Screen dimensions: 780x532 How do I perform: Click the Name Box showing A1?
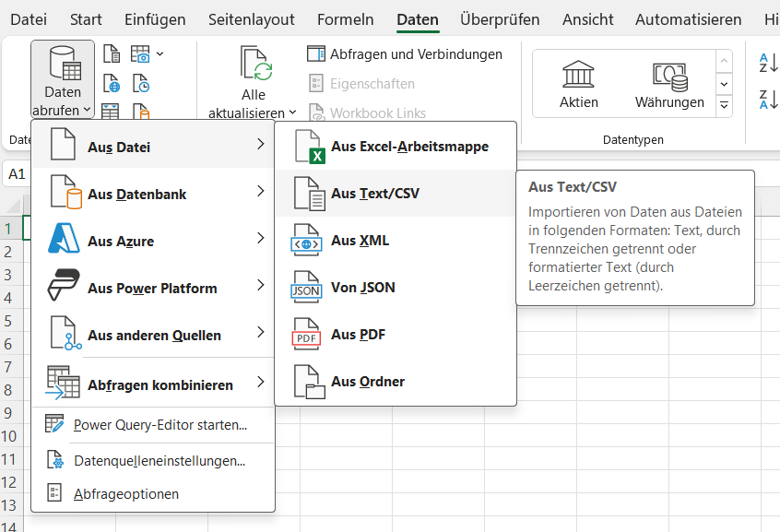(x=17, y=173)
